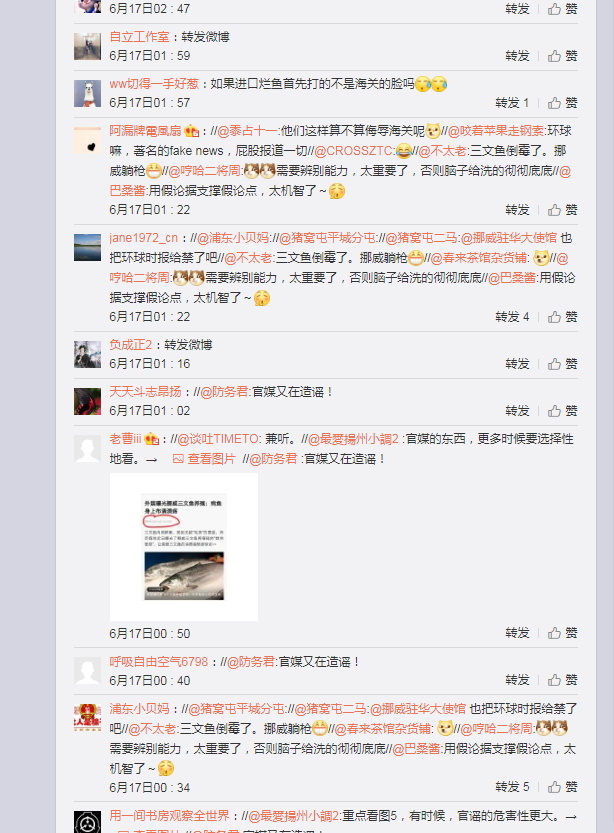Click the 查看图片 link in 老曹iii's comment
Viewport: 614px width, 833px height.
[x=204, y=458]
